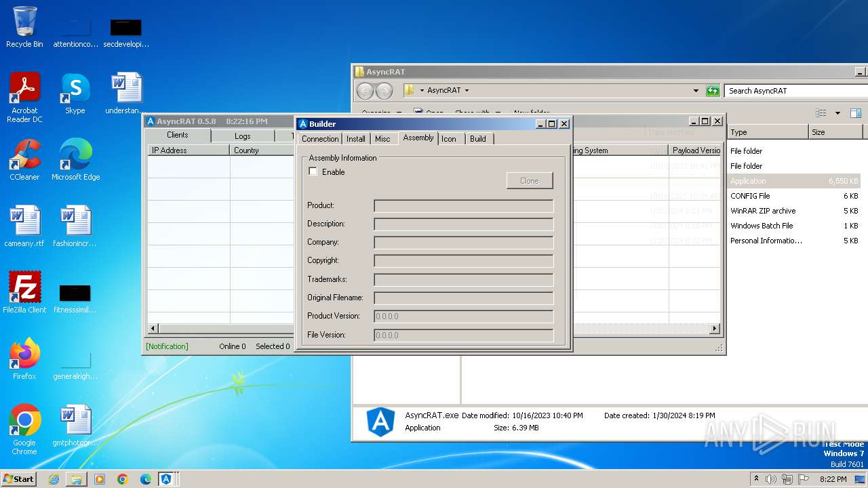Image resolution: width=868 pixels, height=488 pixels.
Task: Expand the address bar history dropdown
Action: point(696,91)
